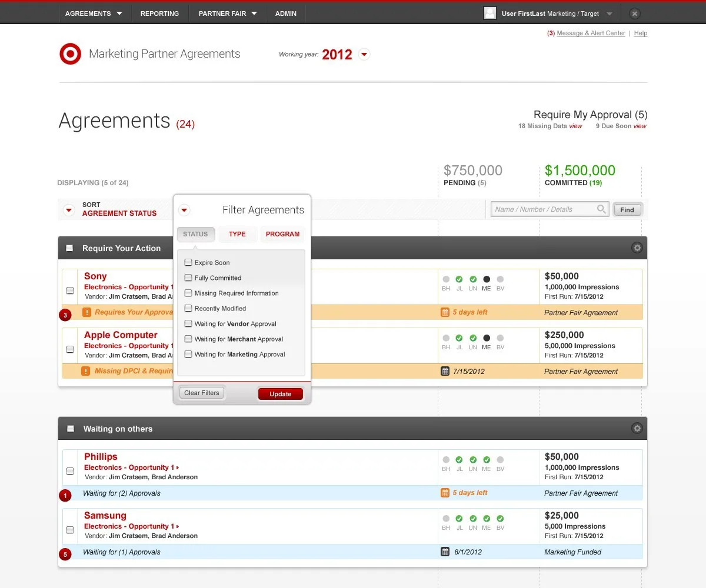Open the Reporting menu
Image resolution: width=706 pixels, height=588 pixels.
tap(159, 14)
